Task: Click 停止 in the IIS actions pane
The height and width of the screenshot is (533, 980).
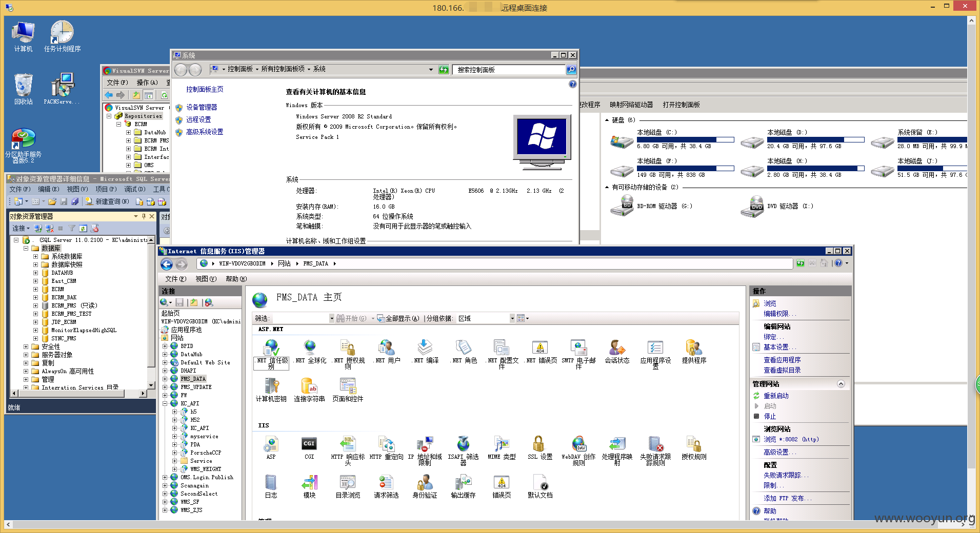Action: click(770, 416)
